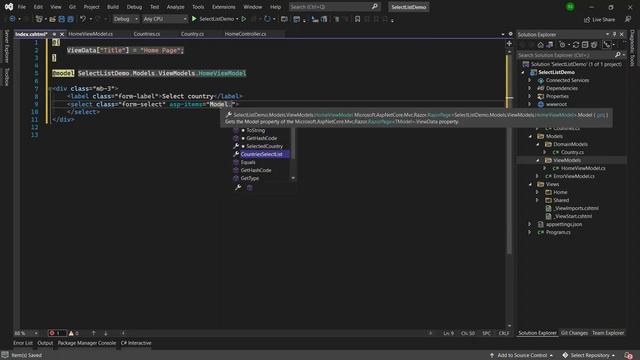Expand the Connected Services node
The image size is (640, 360).
pos(530,80)
